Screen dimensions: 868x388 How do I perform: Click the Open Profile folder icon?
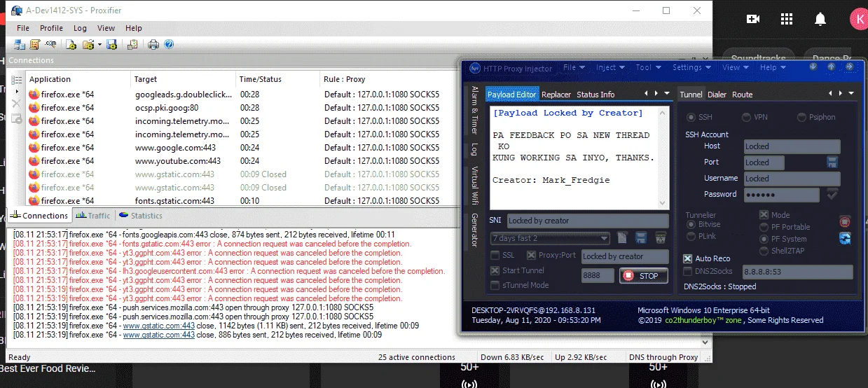(x=88, y=44)
